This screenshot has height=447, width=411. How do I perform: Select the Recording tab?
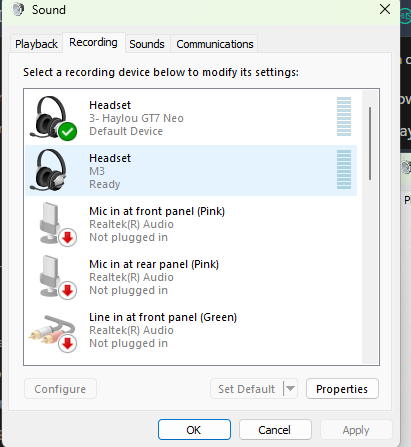(93, 42)
